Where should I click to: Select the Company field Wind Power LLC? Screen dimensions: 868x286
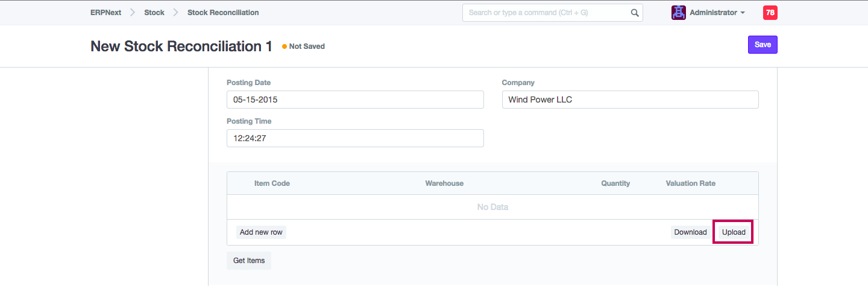click(x=630, y=100)
